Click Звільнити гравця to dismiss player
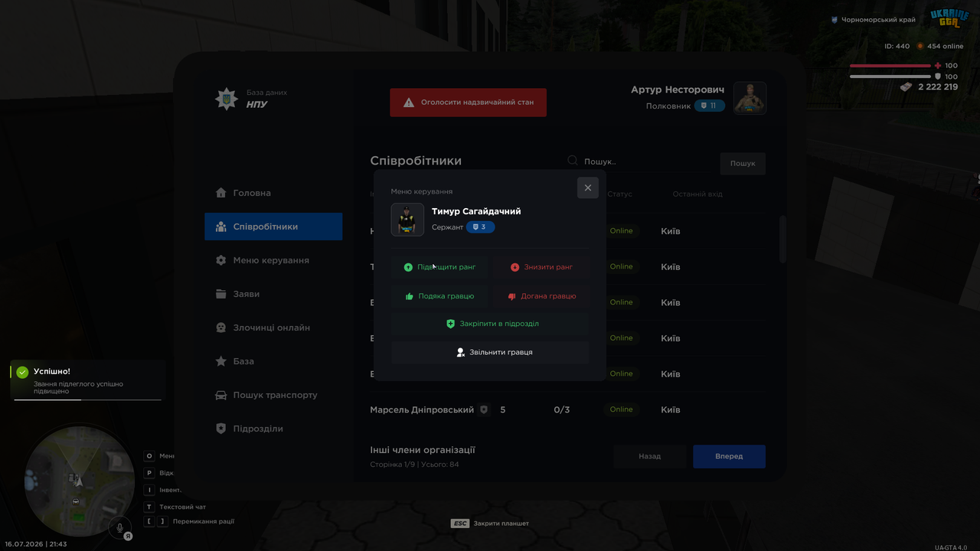Viewport: 980px width, 551px height. pyautogui.click(x=490, y=352)
